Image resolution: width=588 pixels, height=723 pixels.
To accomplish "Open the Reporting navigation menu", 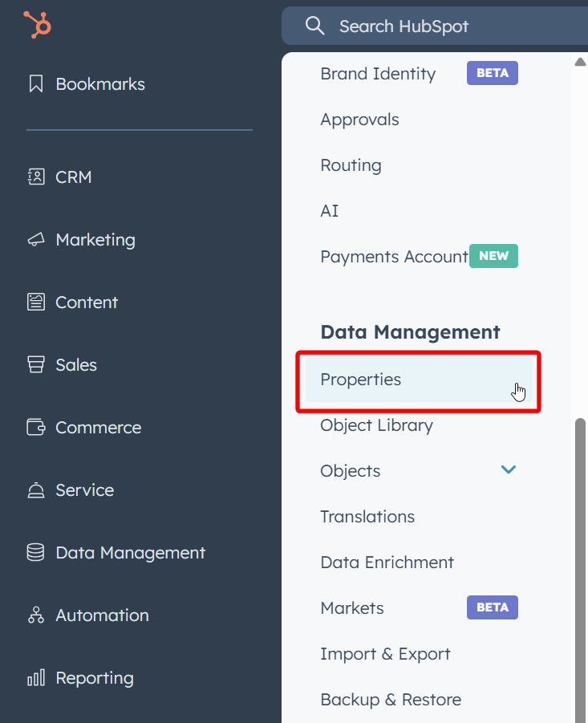I will [x=95, y=678].
